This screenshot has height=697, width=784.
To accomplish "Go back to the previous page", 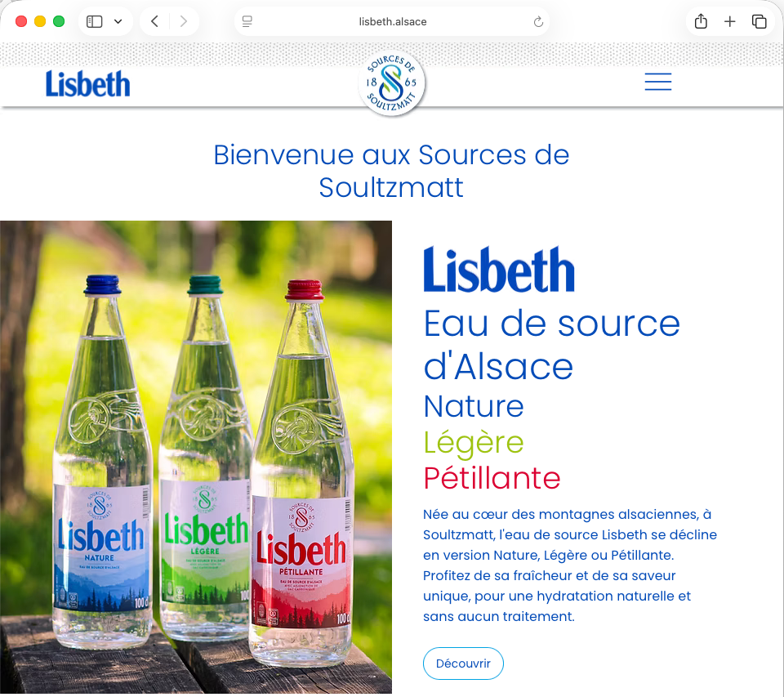I will pyautogui.click(x=154, y=21).
